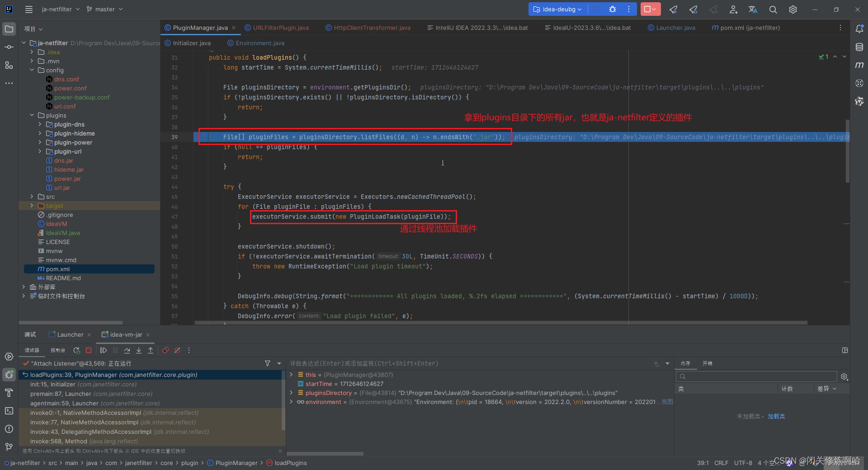Viewport: 868px width, 470px height.
Task: Open the Translate plugin icon
Action: point(753,9)
